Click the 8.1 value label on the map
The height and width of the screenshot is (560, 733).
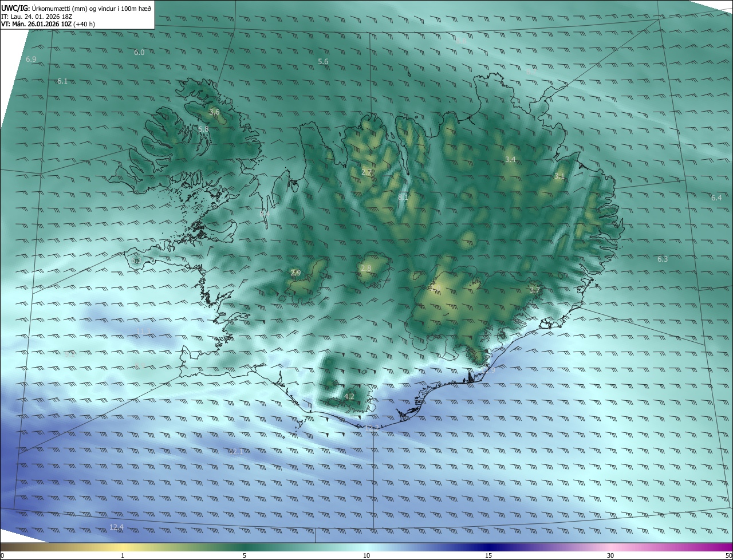(x=403, y=197)
